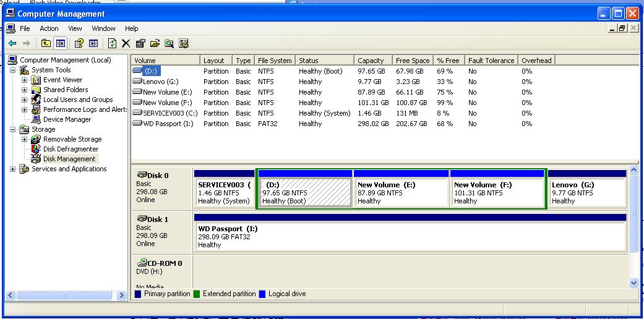Click the Logical drive legend swatch
Image resolution: width=644 pixels, height=319 pixels.
262,294
